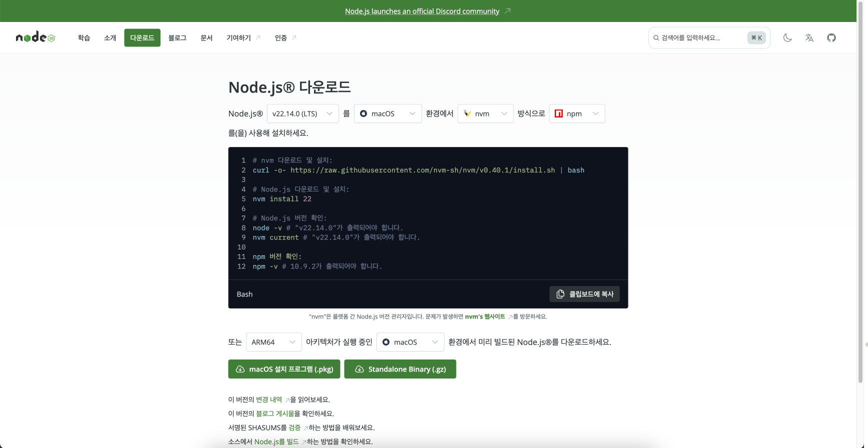Click the copy icon on the clipboard button
868x448 pixels.
560,294
